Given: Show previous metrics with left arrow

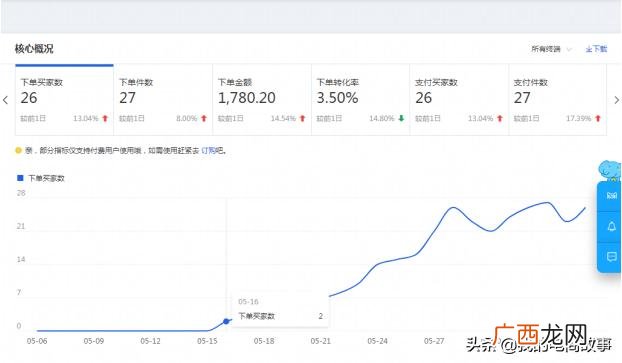Looking at the screenshot, I should [x=6, y=100].
